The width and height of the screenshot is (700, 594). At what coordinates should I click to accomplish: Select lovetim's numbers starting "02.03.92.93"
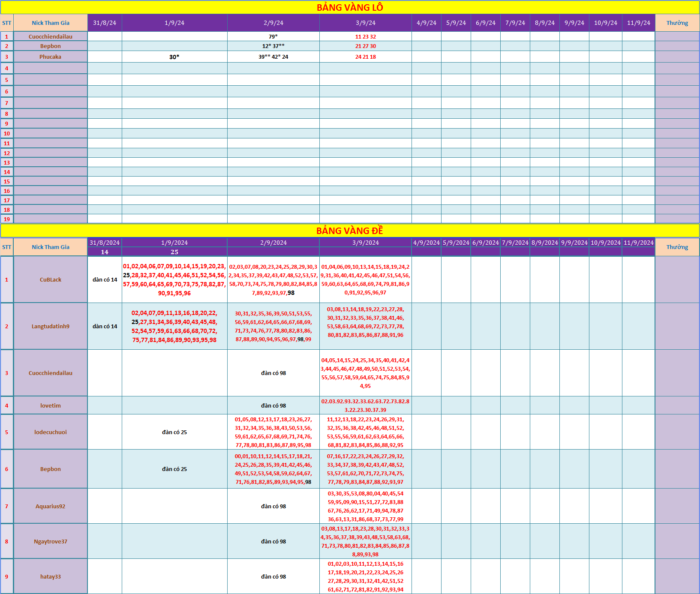click(x=366, y=405)
